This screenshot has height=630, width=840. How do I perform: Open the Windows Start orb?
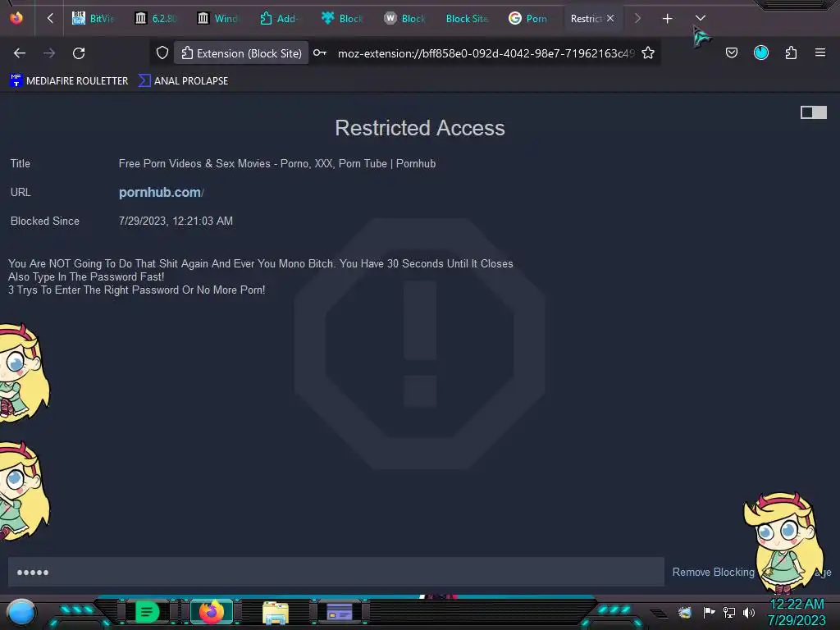21,612
